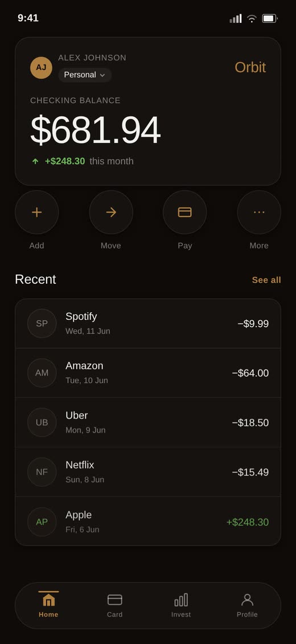Tap the Move arrow icon
Viewport: 296px width, 644px height.
coord(111,213)
